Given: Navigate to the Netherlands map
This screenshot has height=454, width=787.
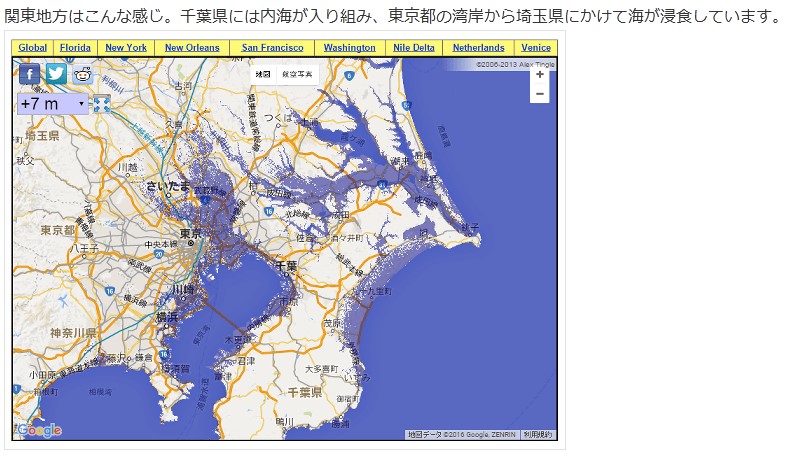Looking at the screenshot, I should click(x=478, y=48).
